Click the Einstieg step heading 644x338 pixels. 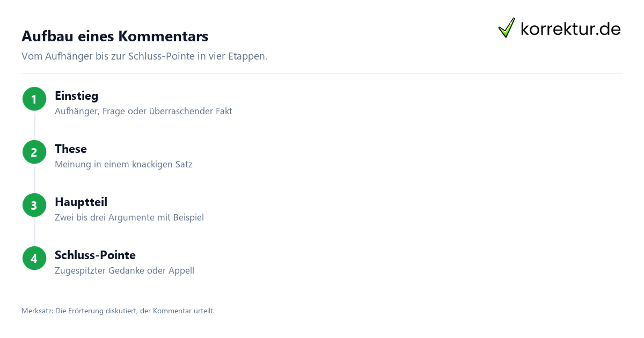click(x=77, y=96)
